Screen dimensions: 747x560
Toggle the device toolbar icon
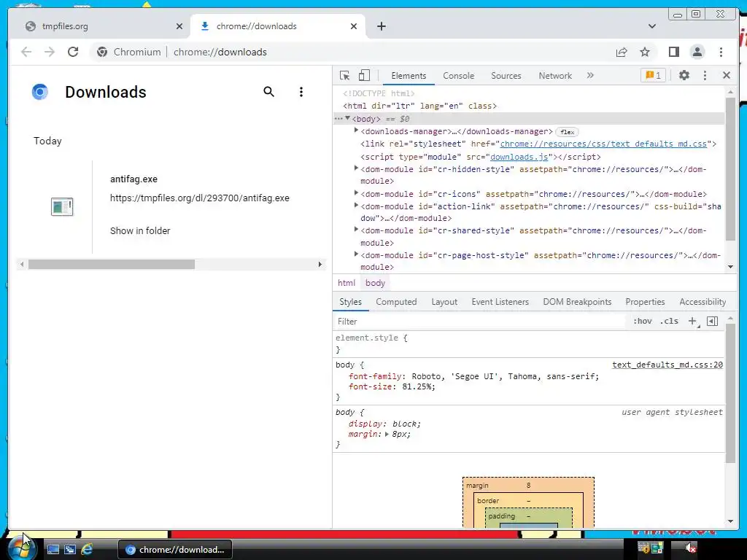click(364, 76)
